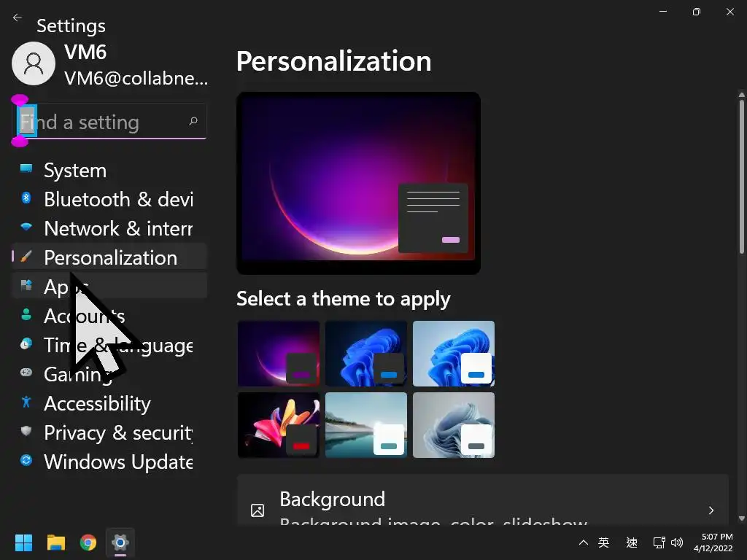Click the VM6 account name

85,52
